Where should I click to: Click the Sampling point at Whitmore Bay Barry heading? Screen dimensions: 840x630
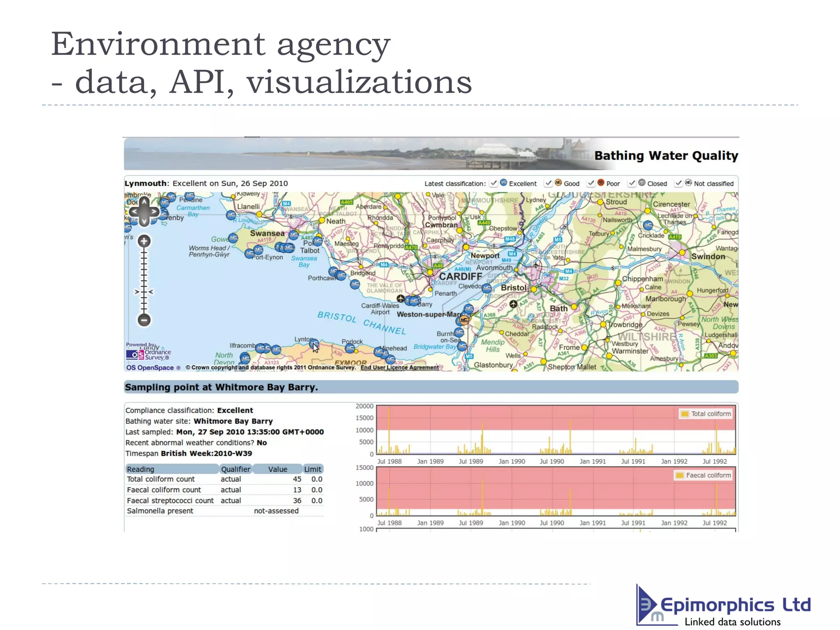pyautogui.click(x=221, y=387)
